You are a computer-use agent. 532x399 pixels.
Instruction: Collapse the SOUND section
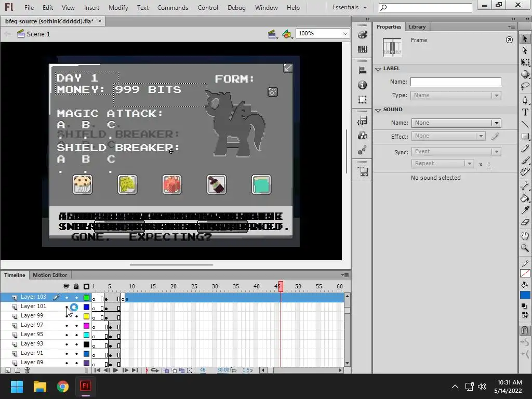click(378, 110)
